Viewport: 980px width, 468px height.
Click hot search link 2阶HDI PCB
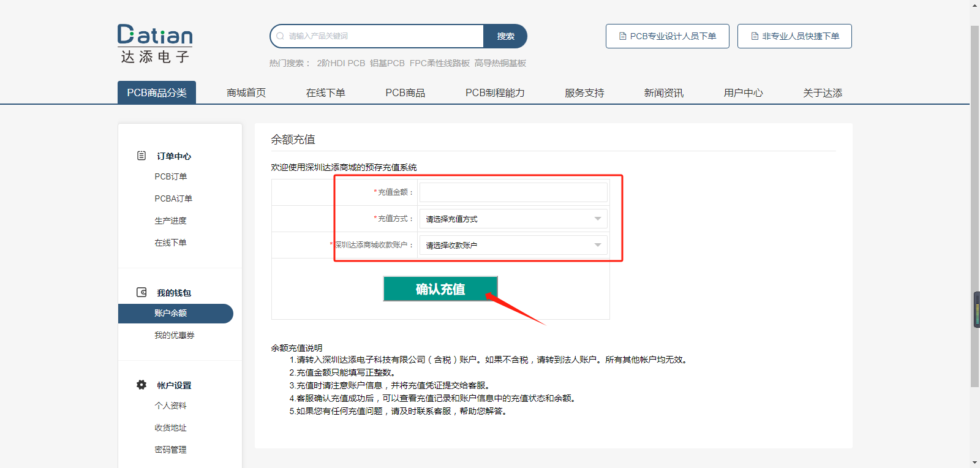pos(341,63)
